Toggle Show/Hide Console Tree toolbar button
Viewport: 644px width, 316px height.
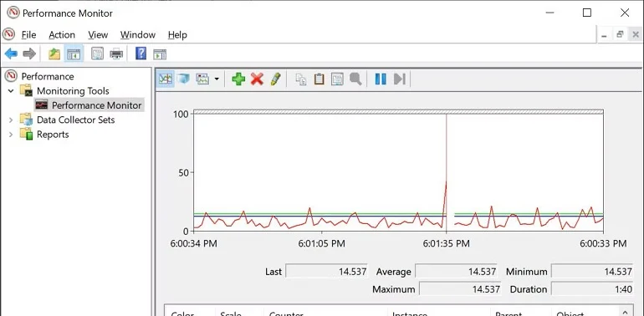(74, 54)
